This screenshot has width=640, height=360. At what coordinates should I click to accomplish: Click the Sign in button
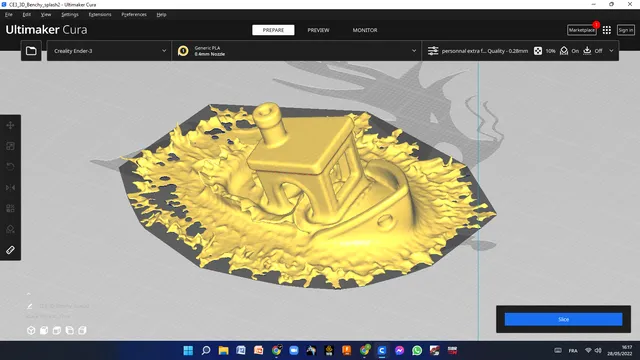tap(625, 30)
